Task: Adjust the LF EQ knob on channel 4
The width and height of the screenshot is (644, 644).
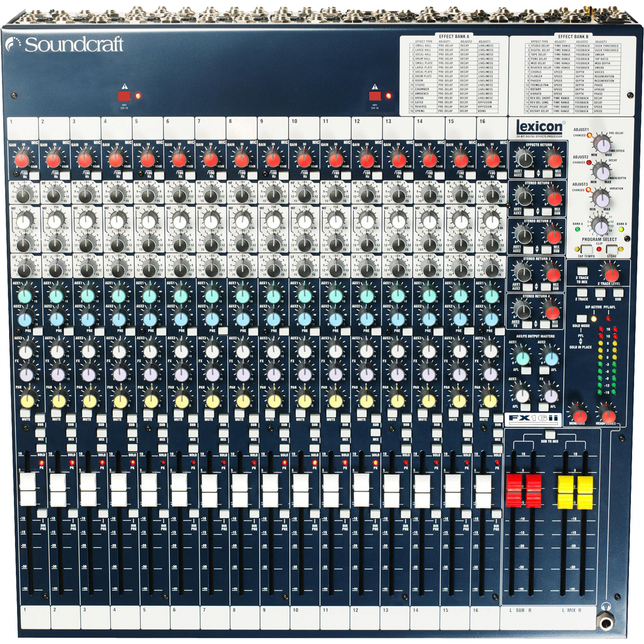Action: pos(118,268)
